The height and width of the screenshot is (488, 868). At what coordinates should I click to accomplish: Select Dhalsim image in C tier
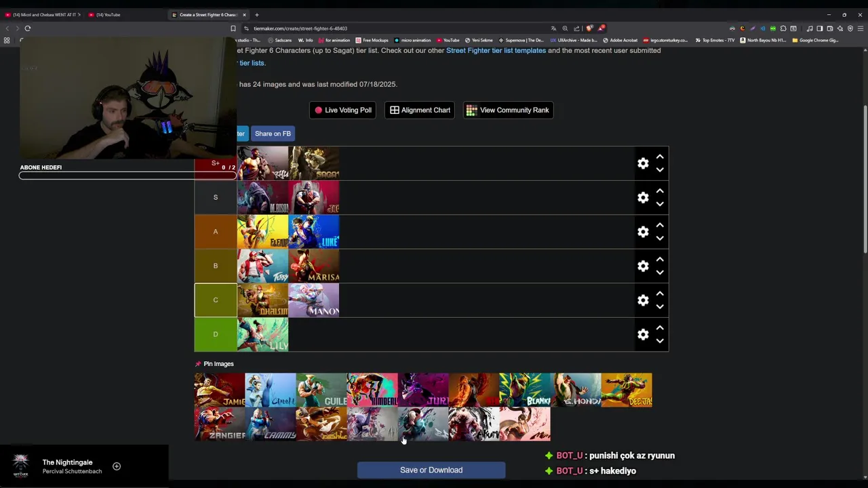point(262,300)
